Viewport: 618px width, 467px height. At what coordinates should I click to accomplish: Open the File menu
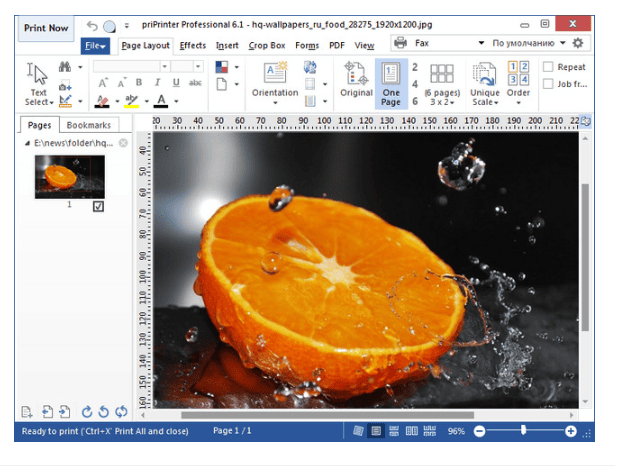pos(95,46)
